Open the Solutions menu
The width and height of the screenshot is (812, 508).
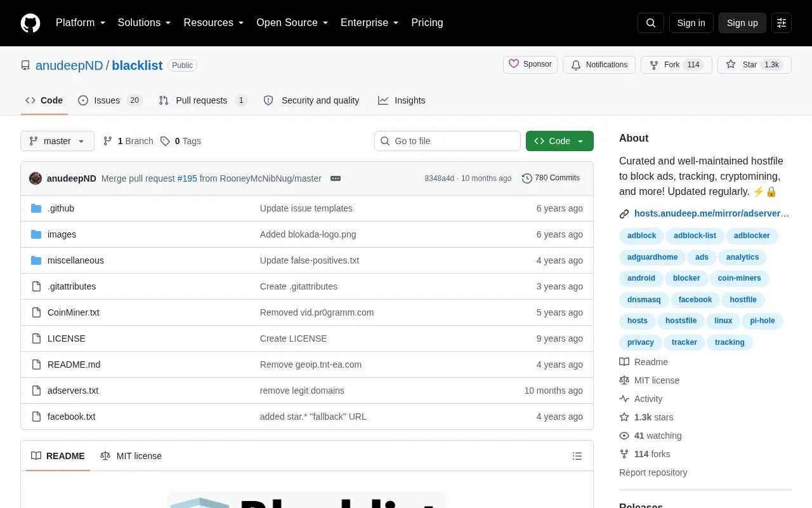coord(144,23)
